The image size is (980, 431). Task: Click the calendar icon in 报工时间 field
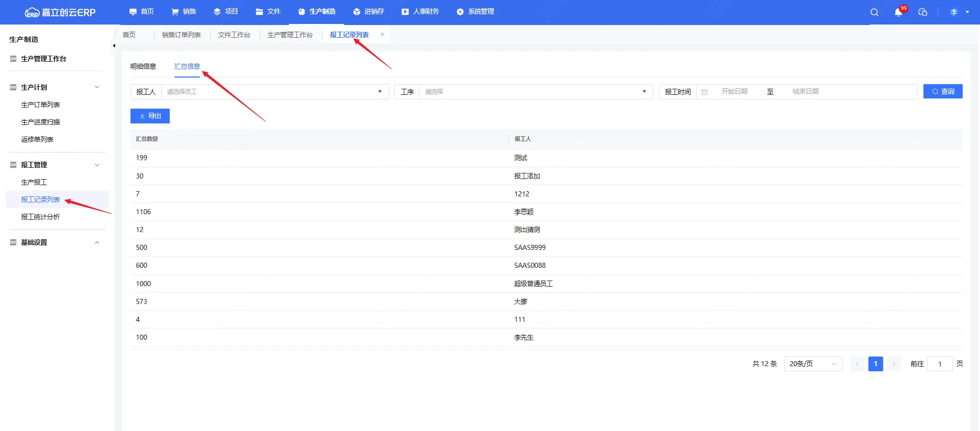pos(704,92)
